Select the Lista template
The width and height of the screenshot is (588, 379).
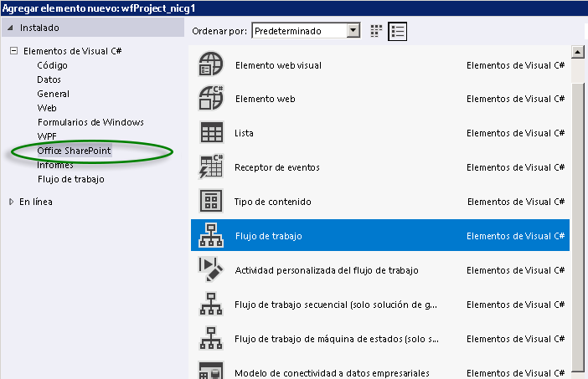[x=380, y=133]
